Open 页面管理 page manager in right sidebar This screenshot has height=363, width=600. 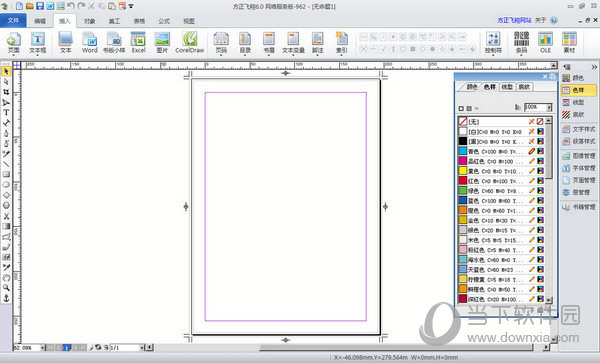[579, 180]
